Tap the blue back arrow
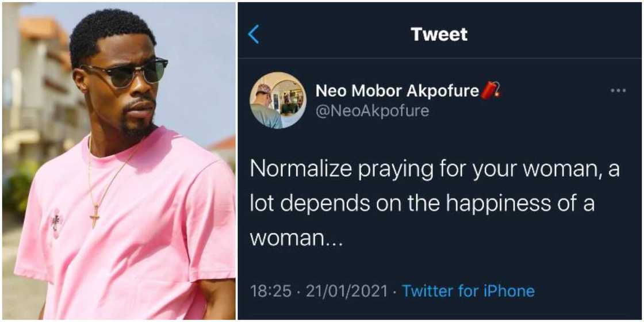This screenshot has width=644, height=322. (254, 34)
